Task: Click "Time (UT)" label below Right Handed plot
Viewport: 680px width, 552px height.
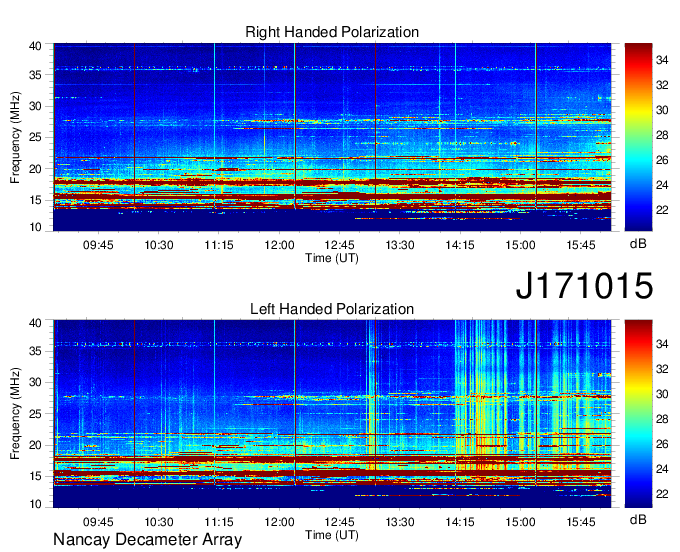Action: tap(332, 258)
